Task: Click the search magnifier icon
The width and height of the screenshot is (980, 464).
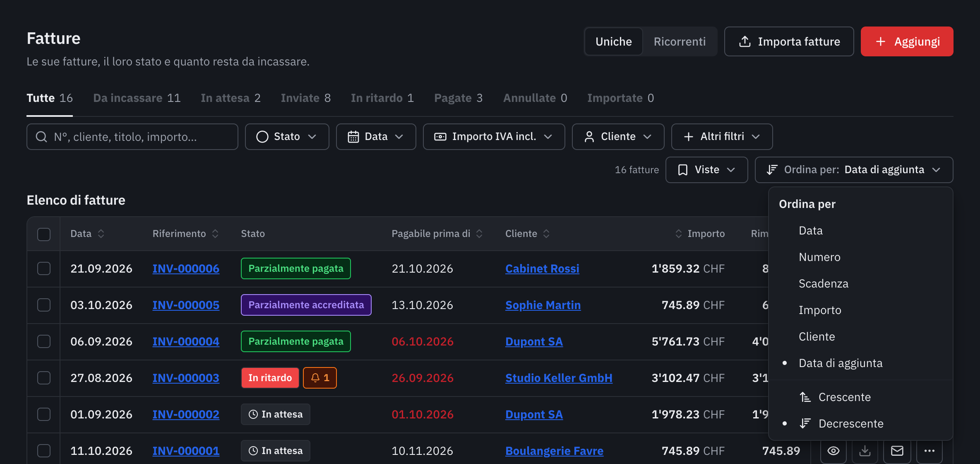Action: tap(41, 137)
